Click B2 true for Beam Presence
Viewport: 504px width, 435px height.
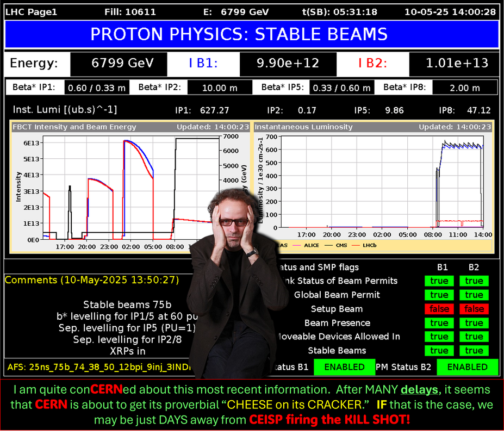474,323
